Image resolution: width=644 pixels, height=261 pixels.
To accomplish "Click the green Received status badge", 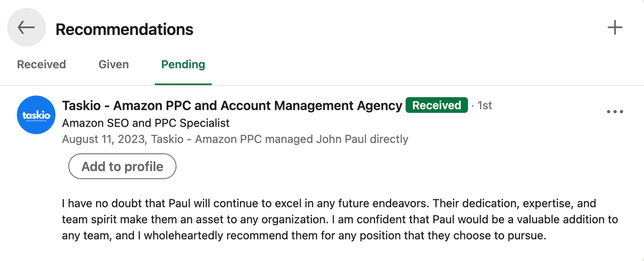I will [x=436, y=106].
